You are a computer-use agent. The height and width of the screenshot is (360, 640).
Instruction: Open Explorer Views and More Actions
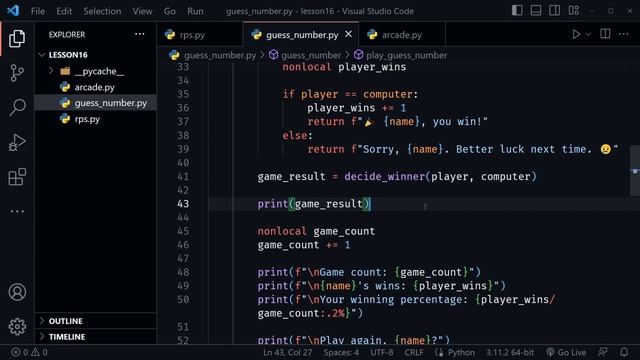(x=140, y=34)
